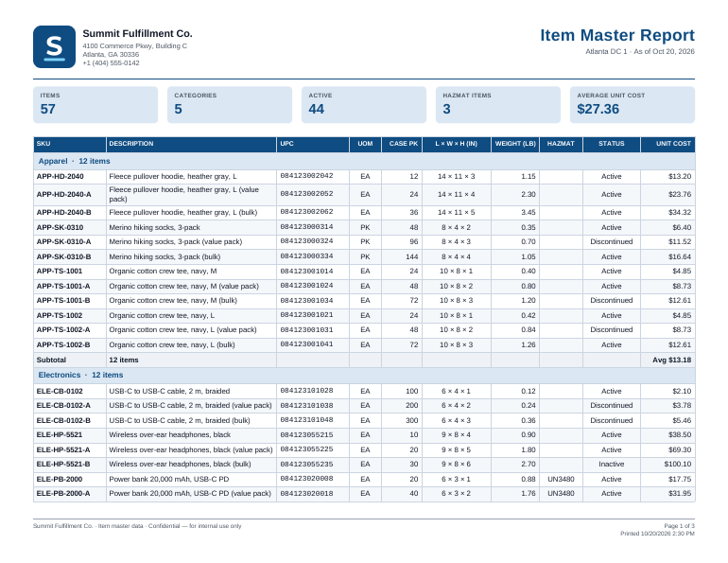This screenshot has height=563, width=728.
Task: Click the Case PK column header
Action: (402, 144)
